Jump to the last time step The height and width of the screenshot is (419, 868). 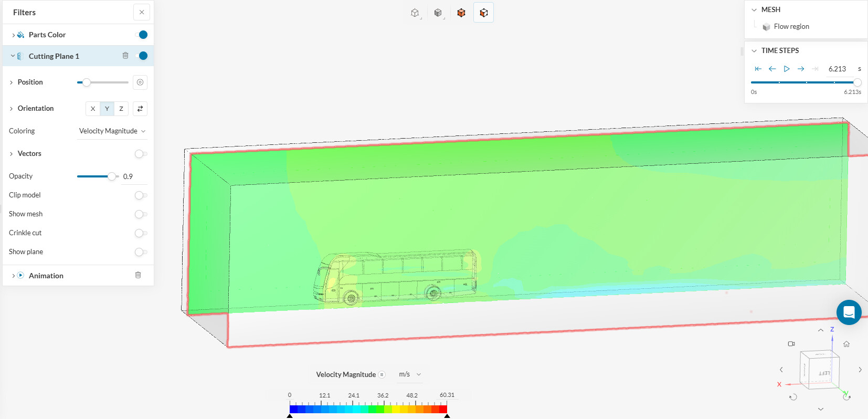(x=815, y=69)
